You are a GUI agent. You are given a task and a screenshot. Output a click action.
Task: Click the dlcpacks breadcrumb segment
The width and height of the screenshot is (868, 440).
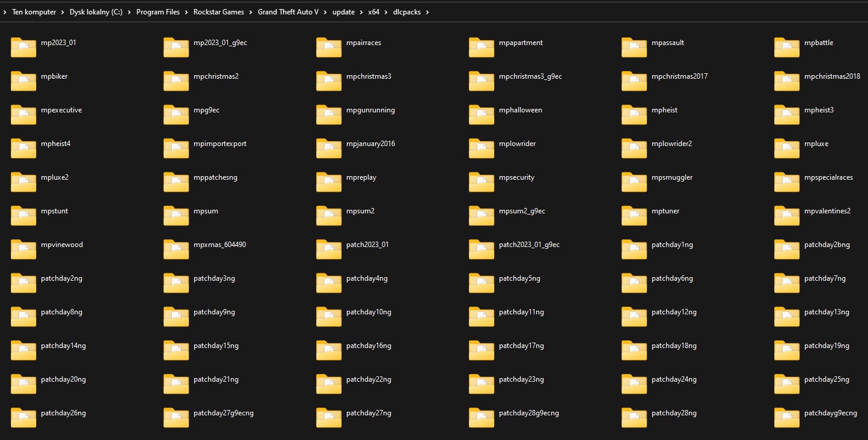[407, 12]
